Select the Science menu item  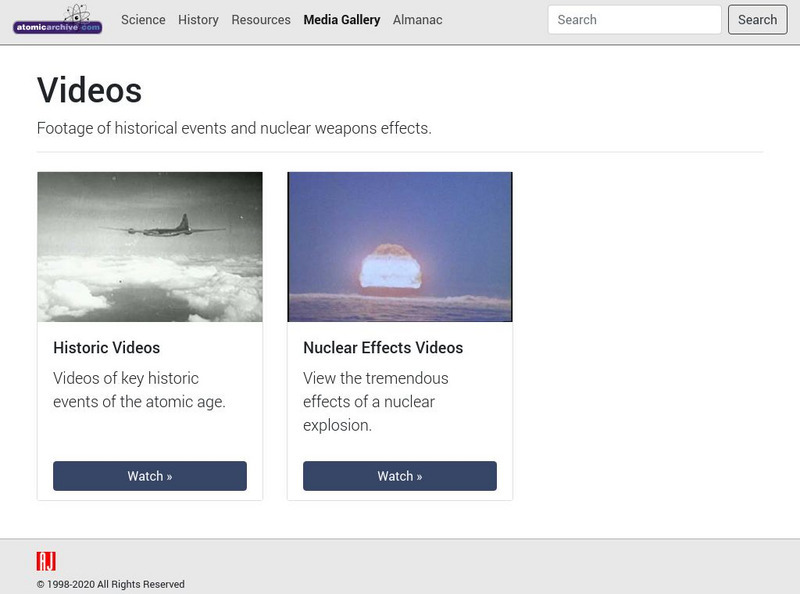click(142, 19)
